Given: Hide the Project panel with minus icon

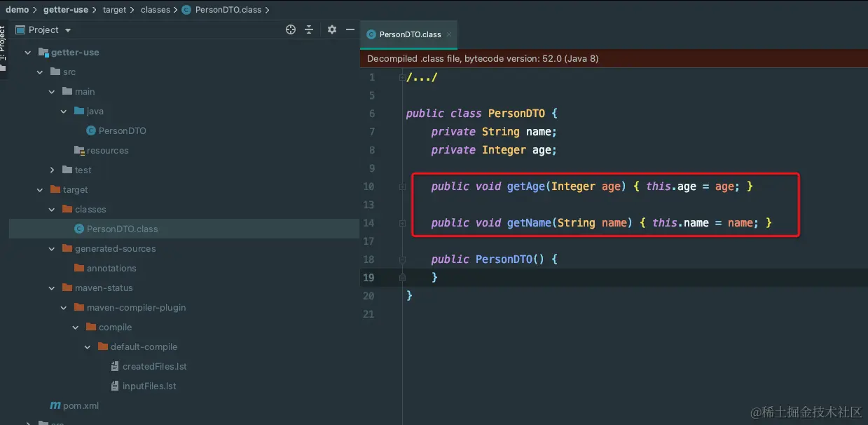Looking at the screenshot, I should (x=350, y=29).
